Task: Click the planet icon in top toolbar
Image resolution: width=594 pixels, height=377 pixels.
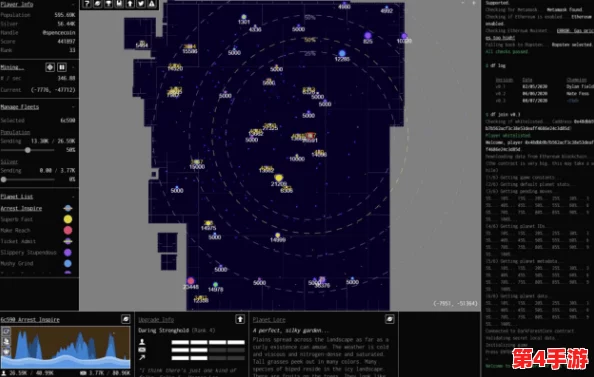Action: coord(98,4)
